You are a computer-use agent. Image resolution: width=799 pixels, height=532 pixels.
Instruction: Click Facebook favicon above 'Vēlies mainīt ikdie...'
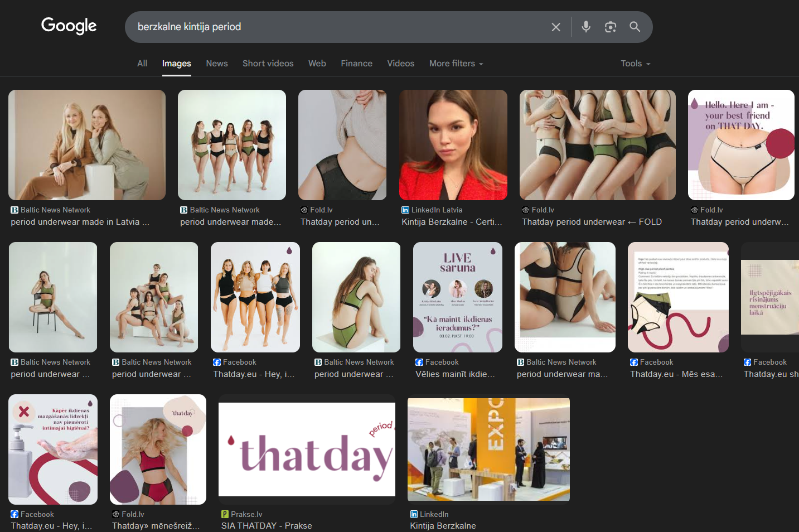pyautogui.click(x=419, y=362)
